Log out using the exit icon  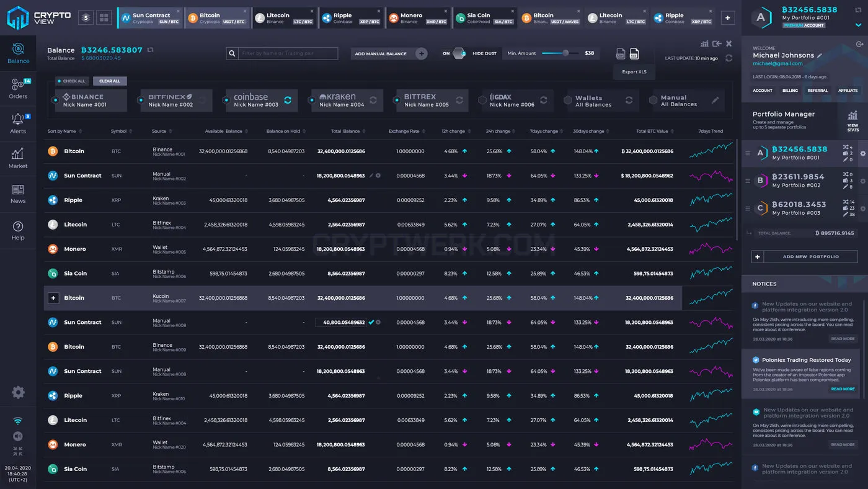tap(859, 44)
